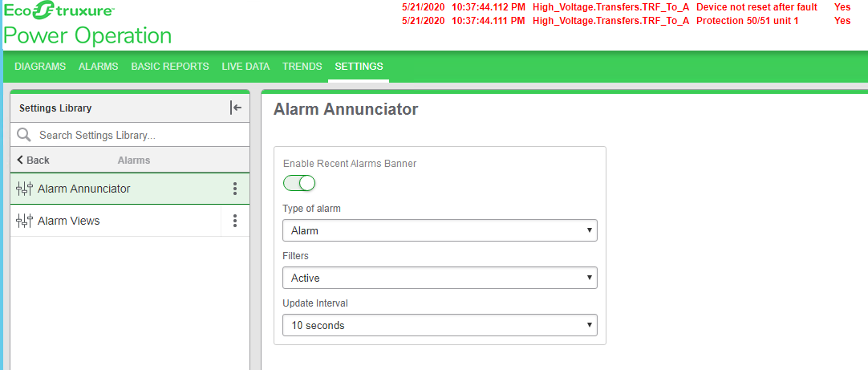The height and width of the screenshot is (370, 868).
Task: Click sliders icon beside Alarm Annunciator
Action: pyautogui.click(x=24, y=189)
